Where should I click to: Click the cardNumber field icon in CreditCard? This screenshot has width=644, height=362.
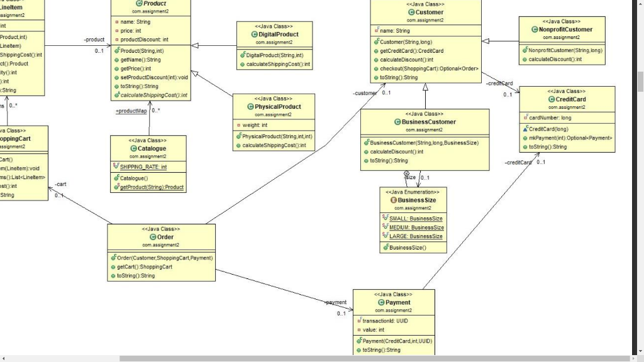[x=526, y=118]
